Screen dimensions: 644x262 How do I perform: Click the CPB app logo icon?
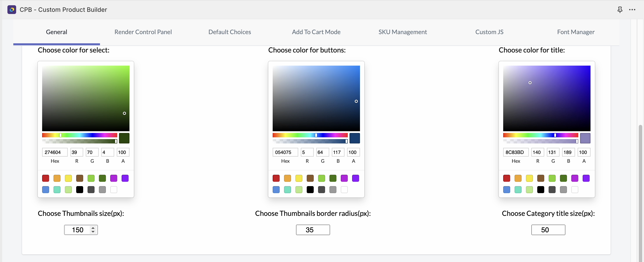(x=12, y=10)
